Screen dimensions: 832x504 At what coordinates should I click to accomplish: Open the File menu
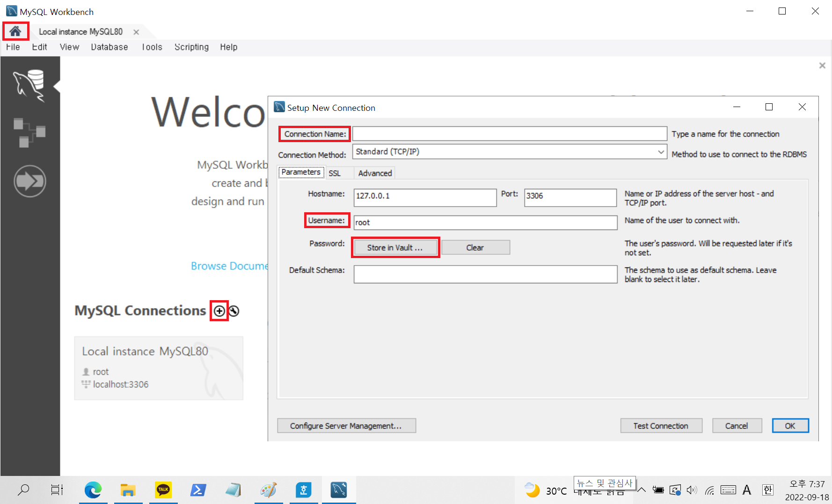pyautogui.click(x=13, y=47)
